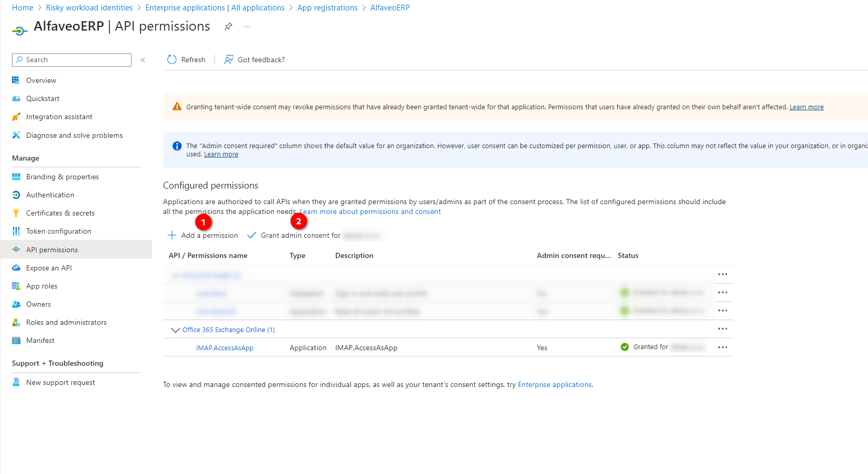This screenshot has width=868, height=474.
Task: Click the Expose an API cloud icon
Action: click(16, 268)
